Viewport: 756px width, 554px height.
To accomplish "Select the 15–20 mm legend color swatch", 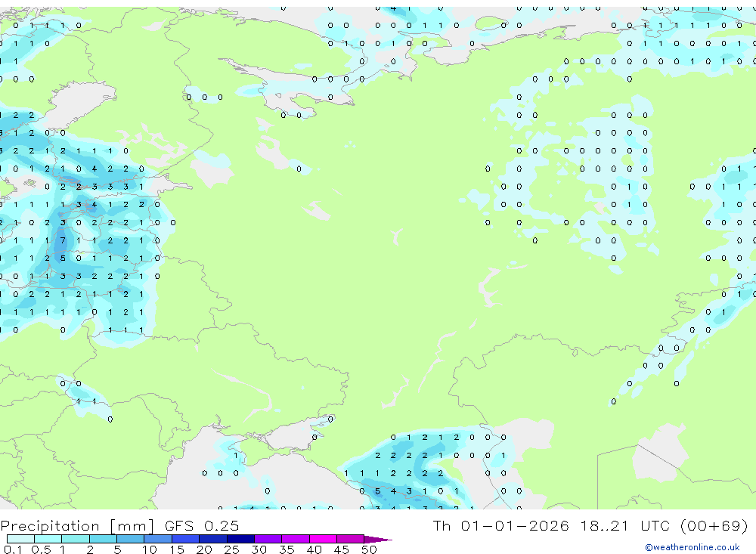I will click(x=186, y=539).
